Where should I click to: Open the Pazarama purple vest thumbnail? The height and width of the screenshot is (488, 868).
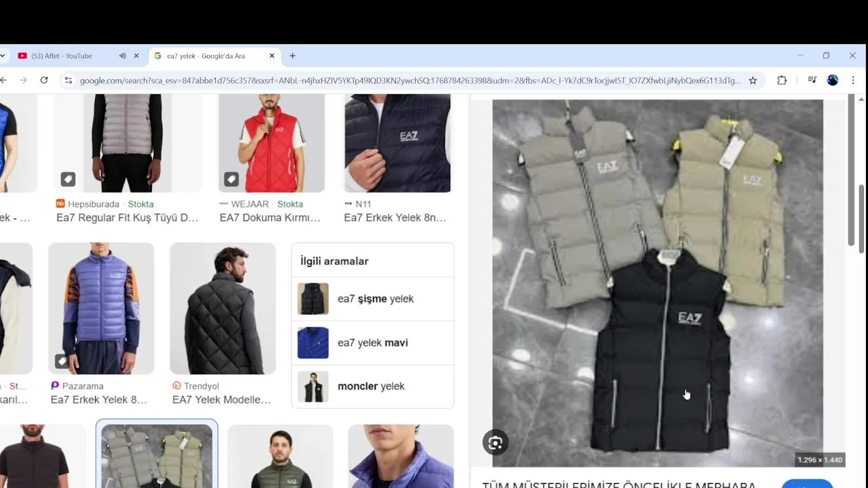(x=101, y=308)
